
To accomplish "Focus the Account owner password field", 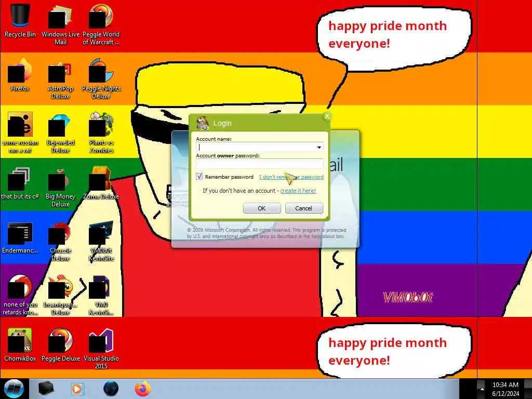I will tap(260, 164).
